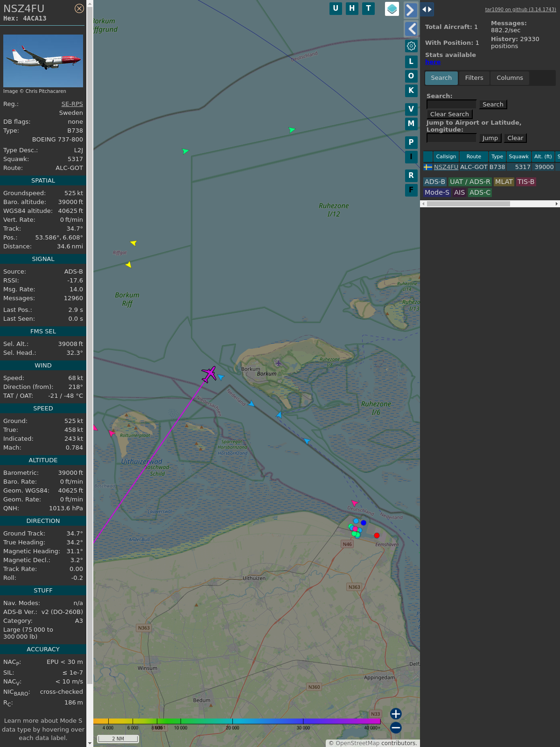The height and width of the screenshot is (747, 560).
Task: Close the NSZ4FU aircraft info panel
Action: coord(79,8)
